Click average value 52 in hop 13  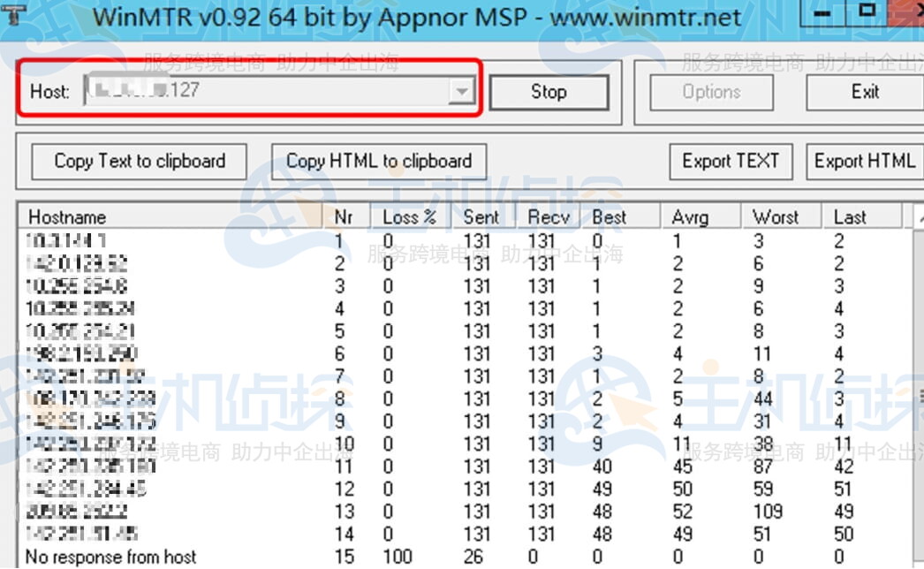pos(682,512)
